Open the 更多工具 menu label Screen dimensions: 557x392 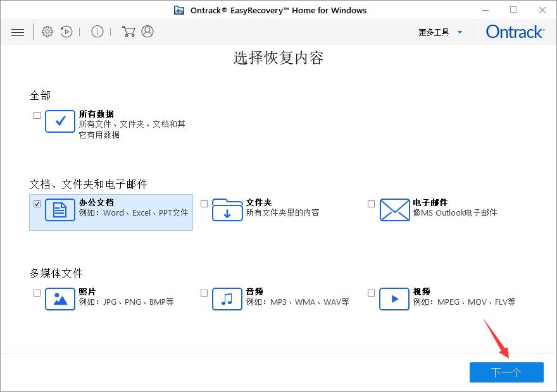coord(434,32)
